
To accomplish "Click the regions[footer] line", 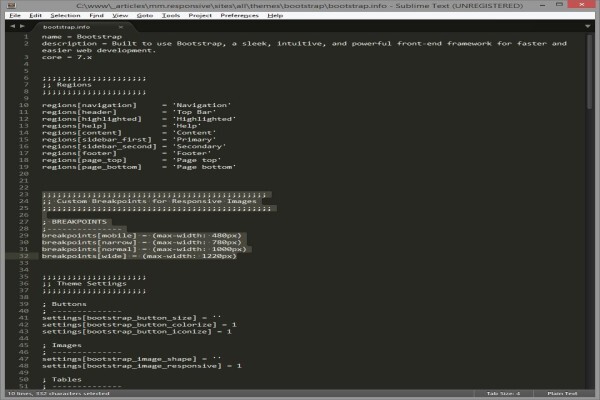I will [127, 153].
